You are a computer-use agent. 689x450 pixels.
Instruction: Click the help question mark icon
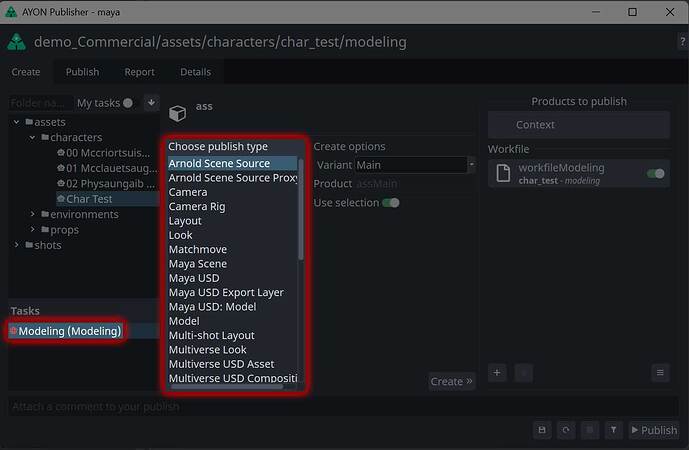tap(682, 42)
